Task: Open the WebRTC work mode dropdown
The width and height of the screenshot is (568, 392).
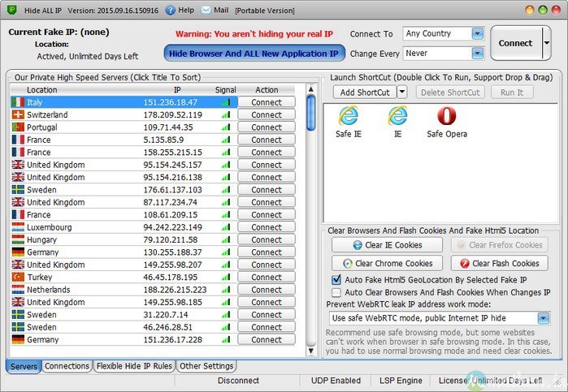Action: click(x=543, y=318)
